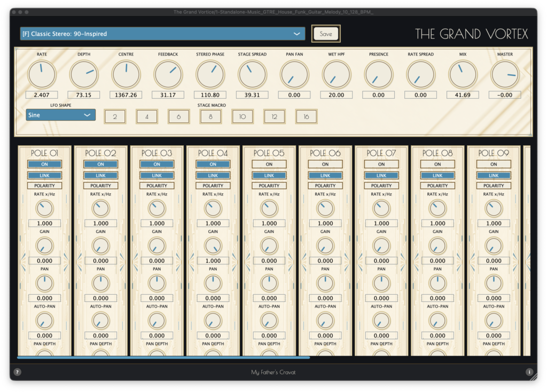Click Pole 04 GAIN knob
Image resolution: width=547 pixels, height=392 pixels.
213,246
